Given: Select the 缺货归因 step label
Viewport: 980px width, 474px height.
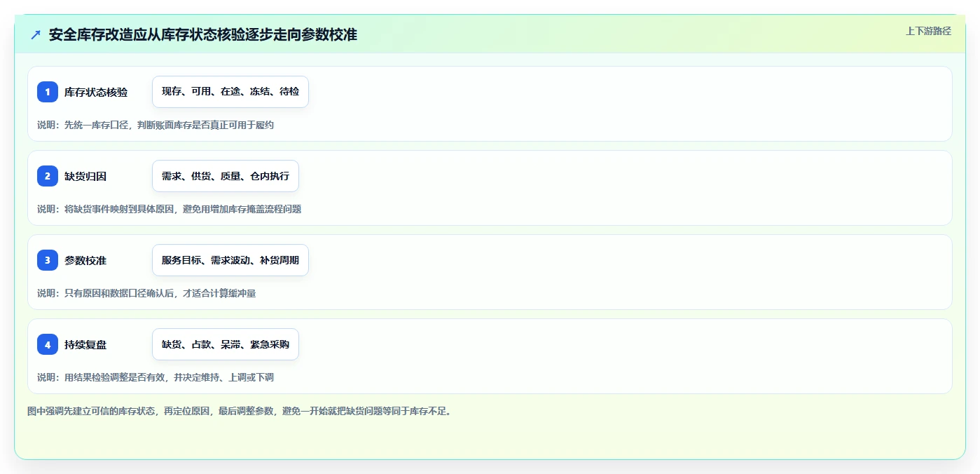Looking at the screenshot, I should point(85,176).
